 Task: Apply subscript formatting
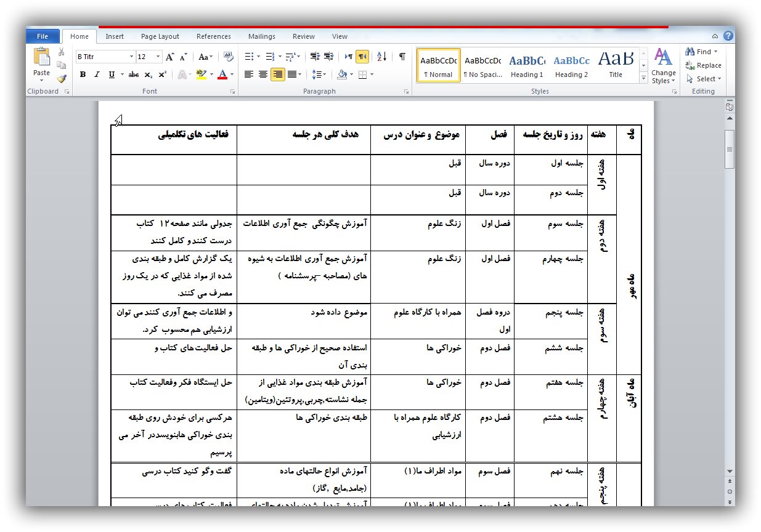[x=149, y=75]
